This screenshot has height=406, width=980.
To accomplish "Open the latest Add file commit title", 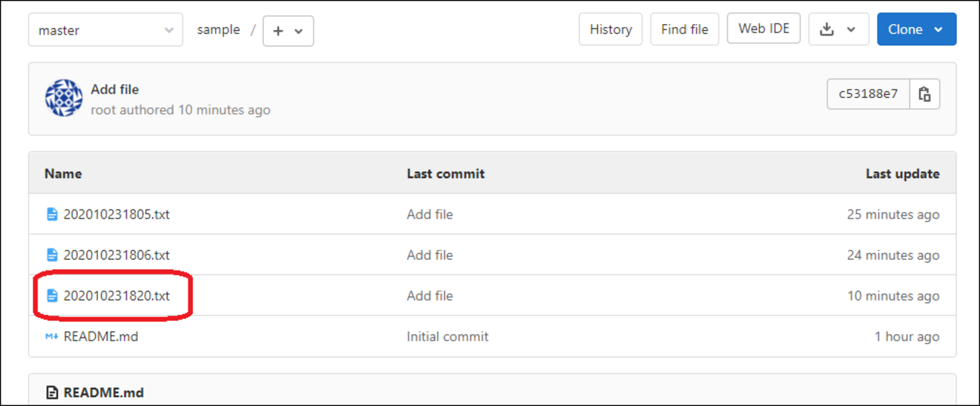I will coord(115,89).
